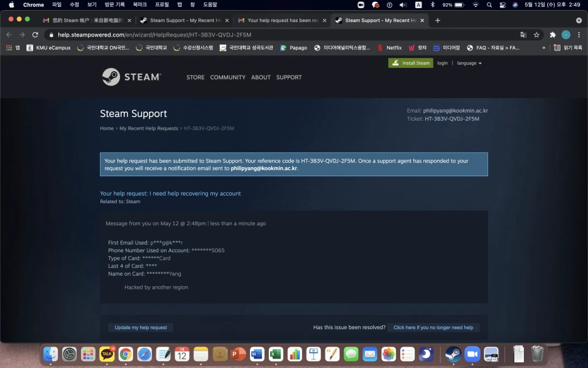Open Keynote from the dock

click(313, 354)
